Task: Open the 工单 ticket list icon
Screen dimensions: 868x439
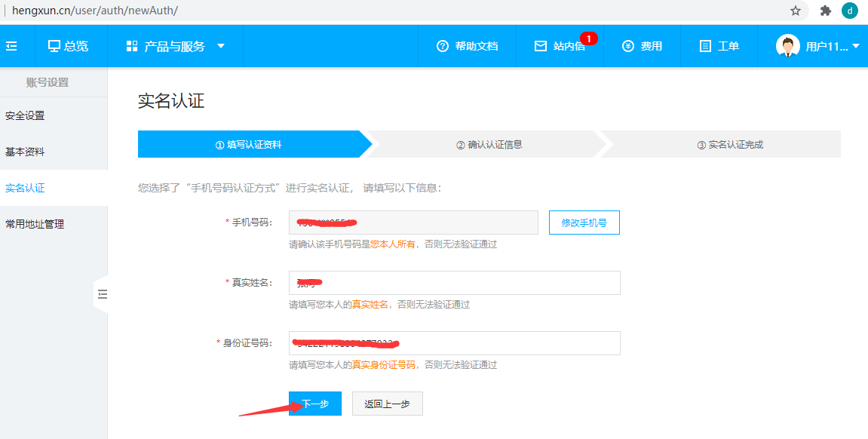Action: pos(705,46)
